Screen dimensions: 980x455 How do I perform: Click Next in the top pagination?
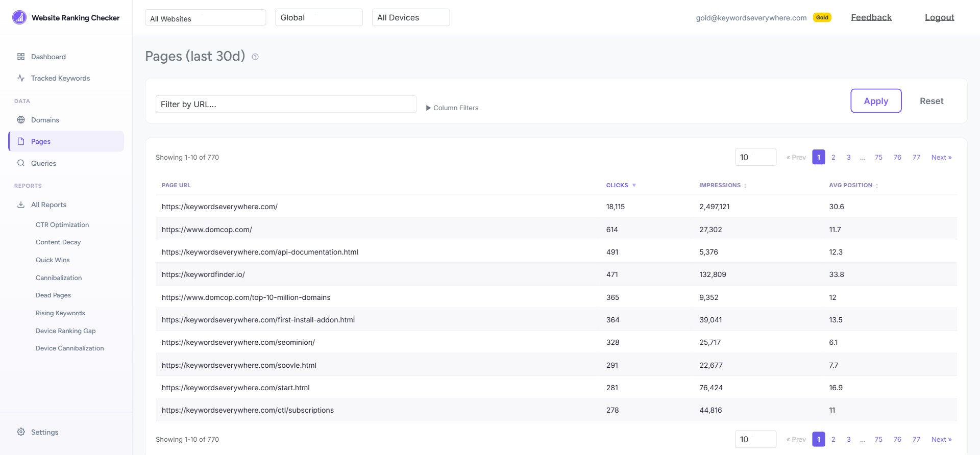[x=941, y=157]
